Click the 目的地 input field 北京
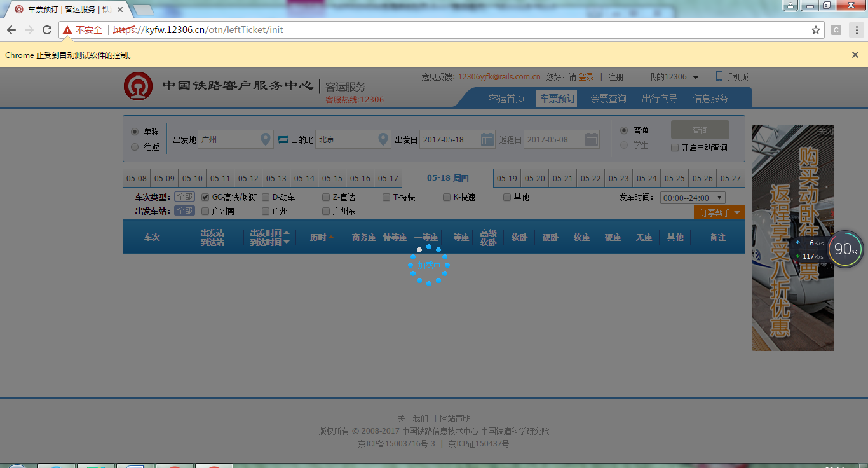 pos(353,139)
